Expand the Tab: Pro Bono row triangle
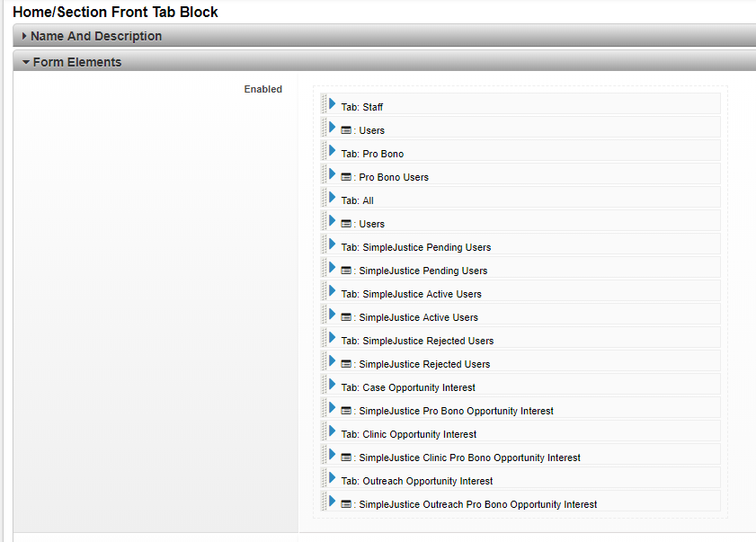Image resolution: width=756 pixels, height=542 pixels. (333, 150)
